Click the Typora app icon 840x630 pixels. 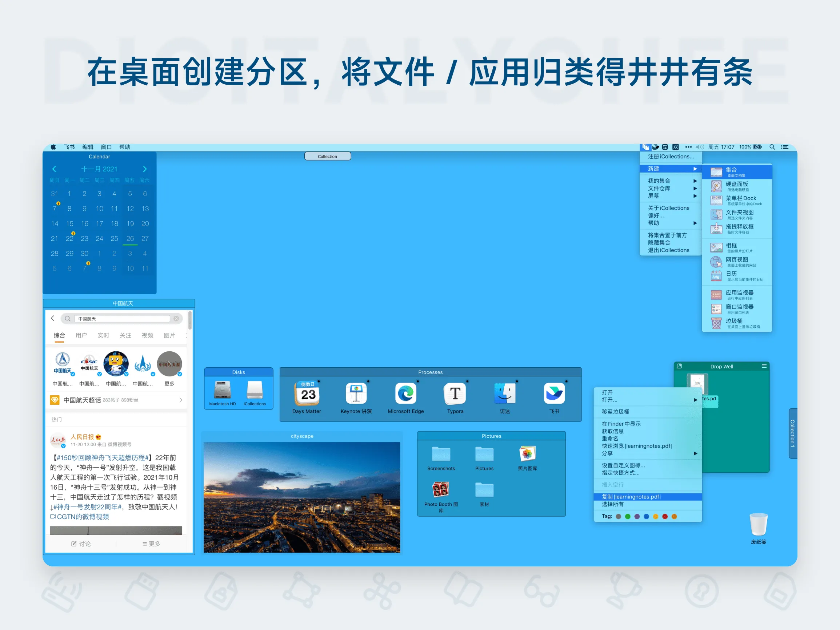[x=455, y=393]
